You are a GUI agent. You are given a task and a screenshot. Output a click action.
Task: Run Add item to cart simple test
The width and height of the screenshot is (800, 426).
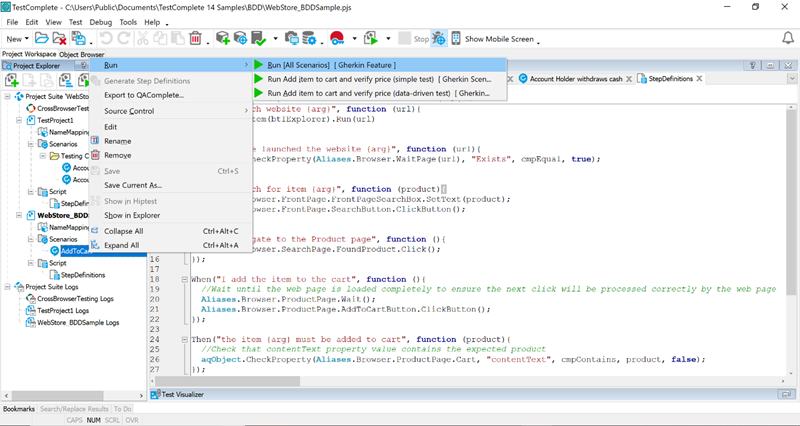point(379,79)
